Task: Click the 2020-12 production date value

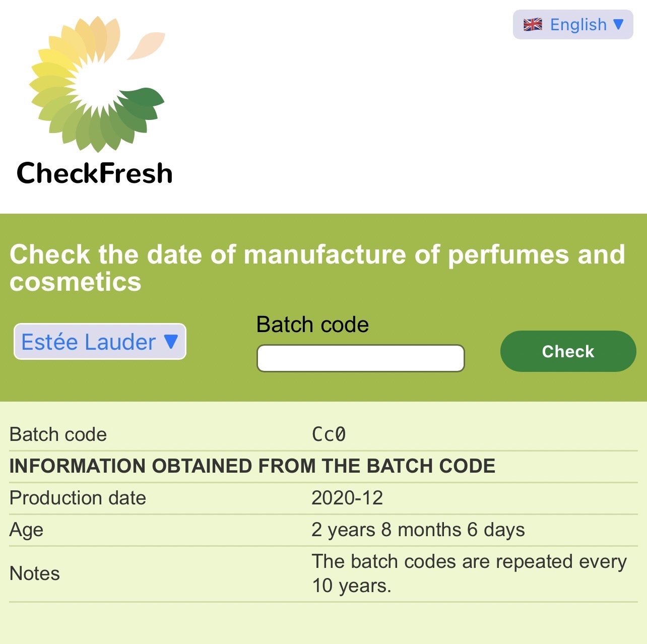Action: [347, 498]
